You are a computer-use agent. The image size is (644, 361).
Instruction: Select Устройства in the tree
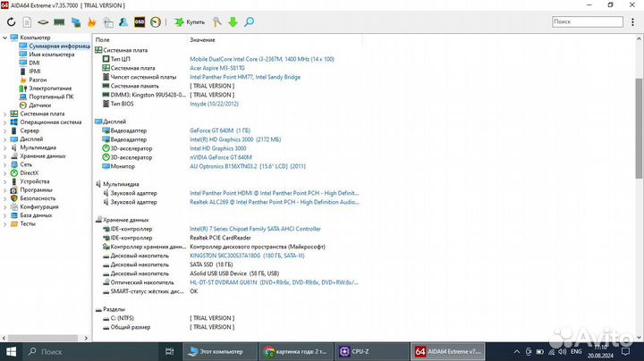pyautogui.click(x=35, y=181)
